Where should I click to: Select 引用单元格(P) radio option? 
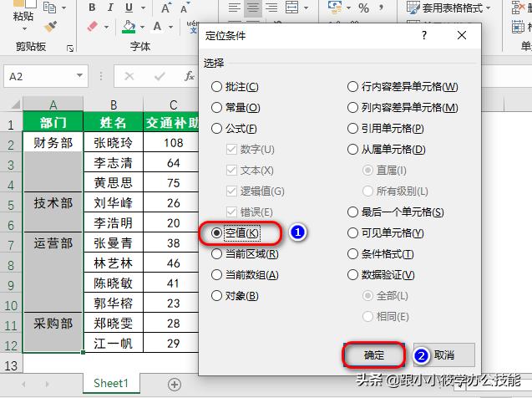[386, 129]
